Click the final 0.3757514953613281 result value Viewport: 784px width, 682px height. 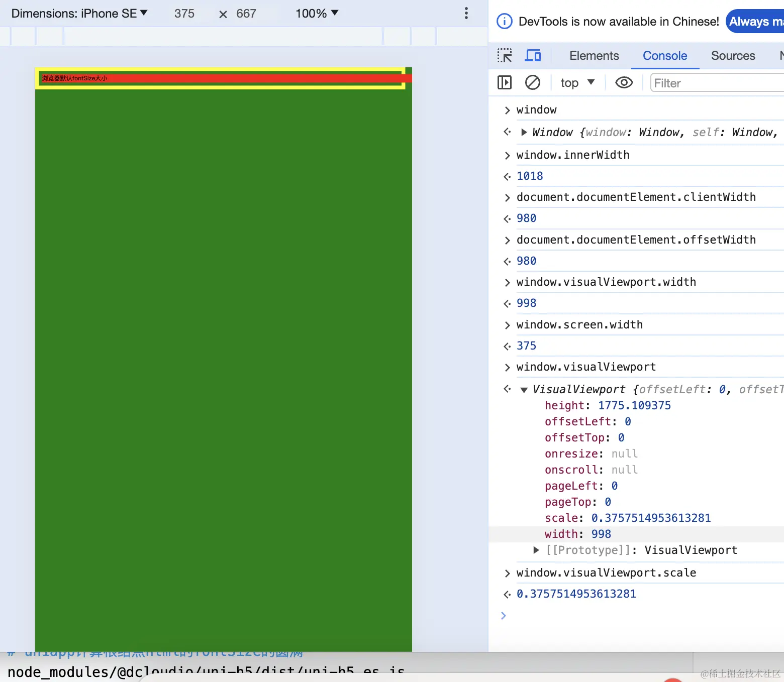click(576, 594)
